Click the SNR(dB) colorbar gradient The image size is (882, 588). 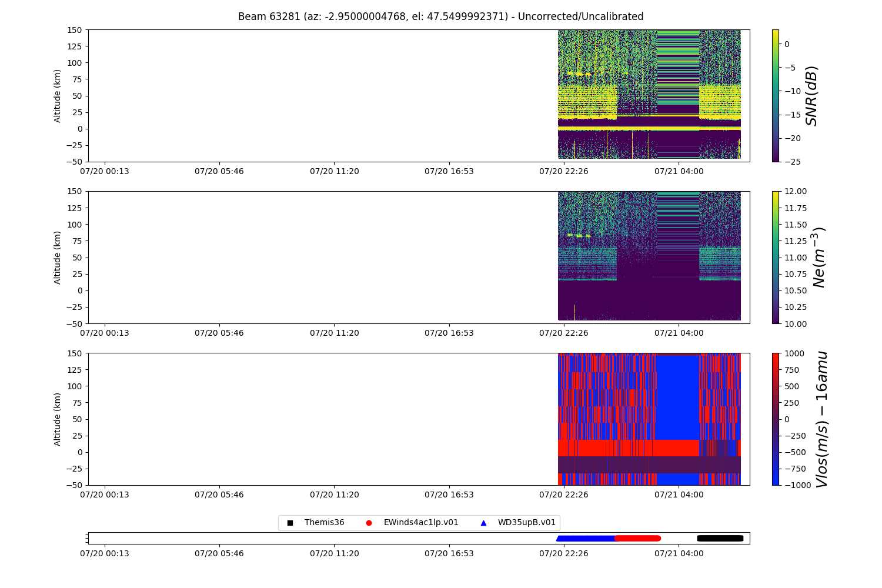click(x=775, y=95)
